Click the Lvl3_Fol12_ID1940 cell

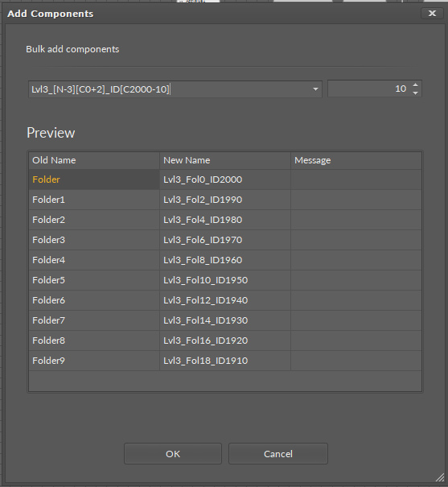tap(225, 300)
